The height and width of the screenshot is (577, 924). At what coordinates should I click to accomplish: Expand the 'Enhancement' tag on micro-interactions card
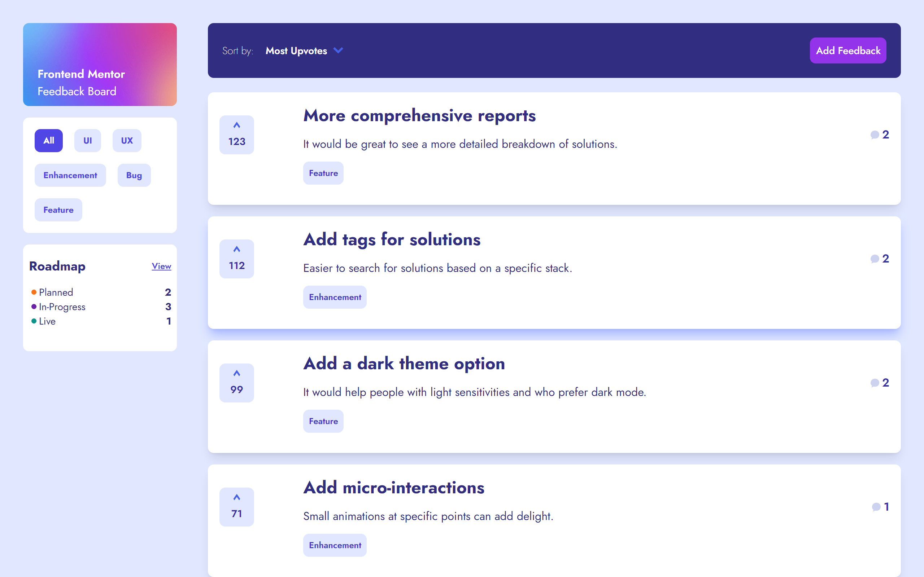[x=334, y=545]
